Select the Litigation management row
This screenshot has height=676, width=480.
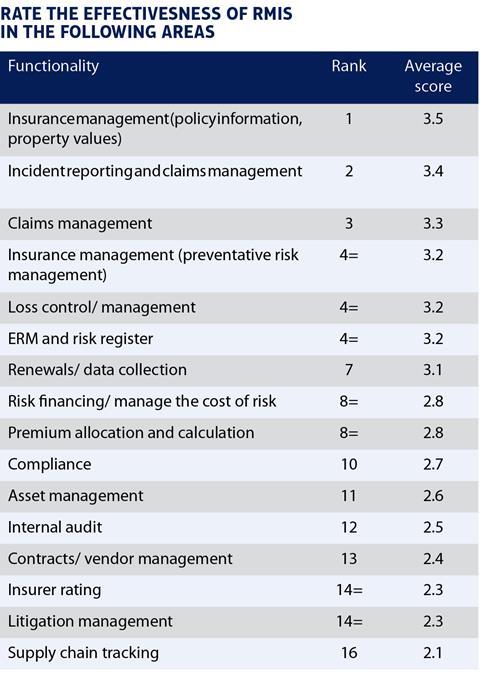tap(239, 622)
